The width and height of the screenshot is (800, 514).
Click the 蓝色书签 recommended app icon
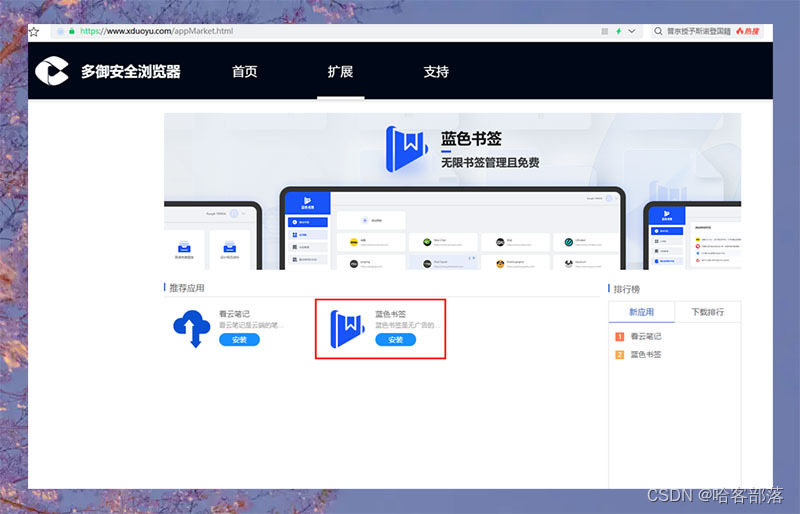pos(347,329)
